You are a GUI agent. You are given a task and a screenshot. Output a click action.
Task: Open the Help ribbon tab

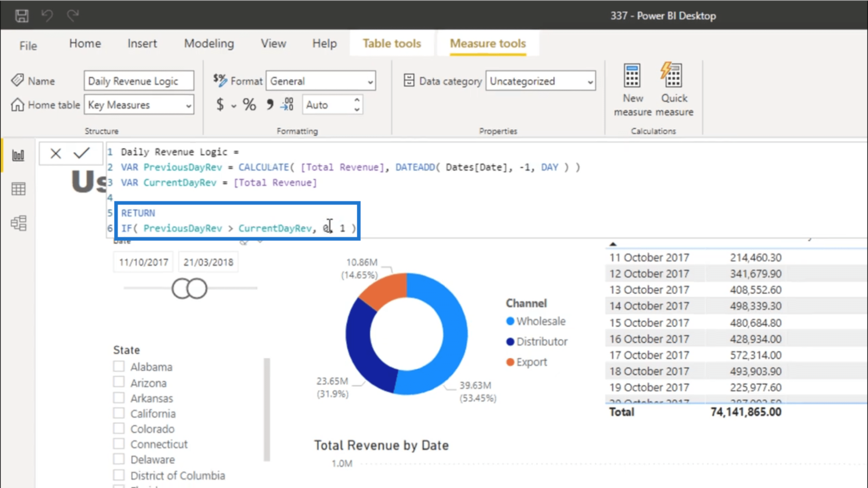tap(324, 43)
